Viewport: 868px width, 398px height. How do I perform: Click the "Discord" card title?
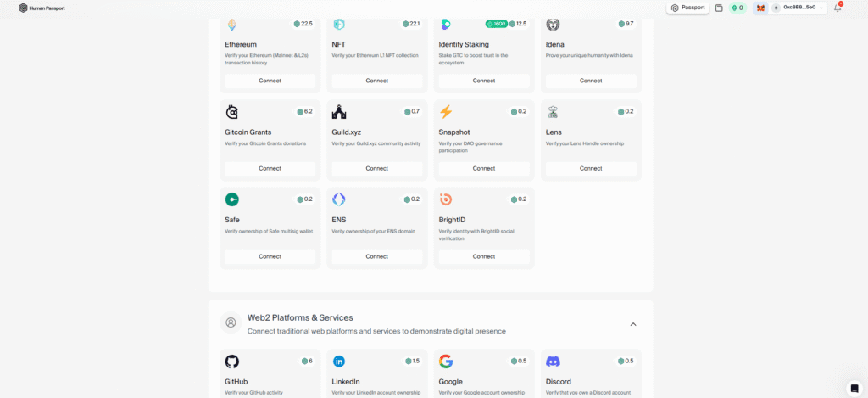[559, 382]
